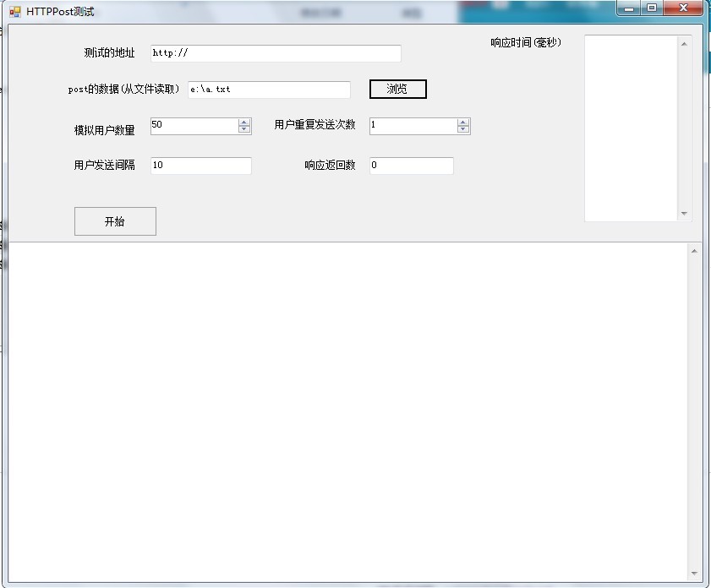Click the 用户发送间隔 label
This screenshot has height=588, width=711.
coord(104,166)
